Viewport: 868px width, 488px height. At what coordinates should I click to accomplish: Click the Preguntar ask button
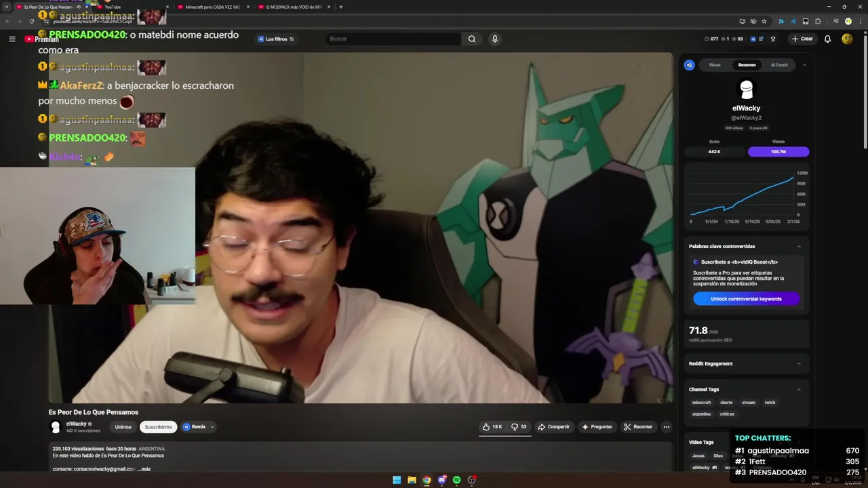[597, 427]
